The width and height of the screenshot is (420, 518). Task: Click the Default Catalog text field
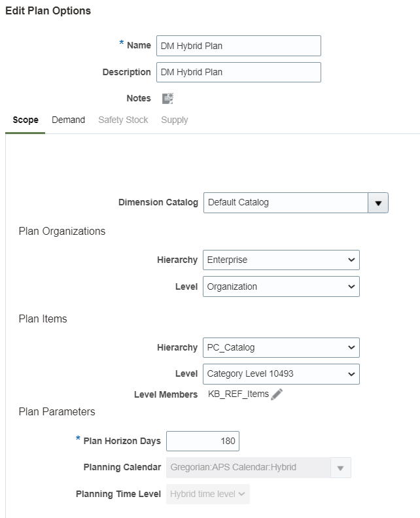[286, 203]
